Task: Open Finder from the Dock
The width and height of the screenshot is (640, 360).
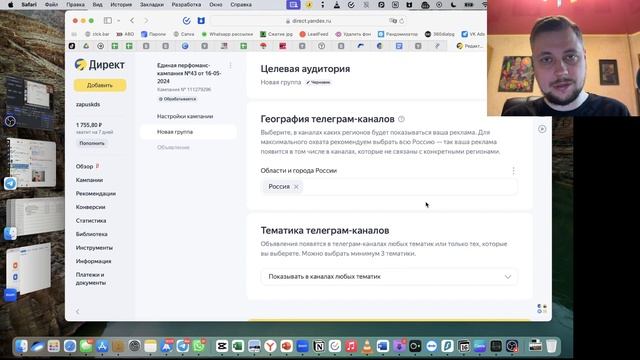Action: [21, 346]
